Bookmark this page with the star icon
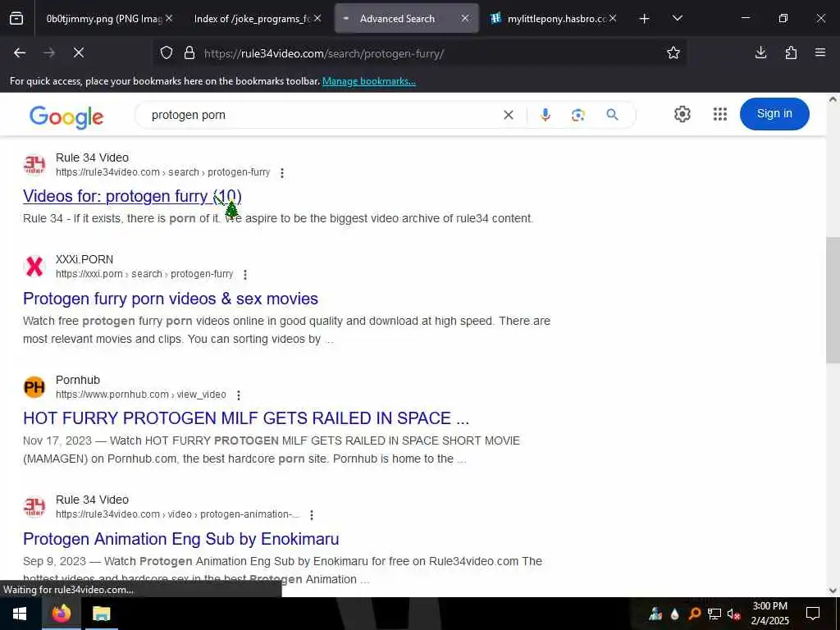 (673, 53)
